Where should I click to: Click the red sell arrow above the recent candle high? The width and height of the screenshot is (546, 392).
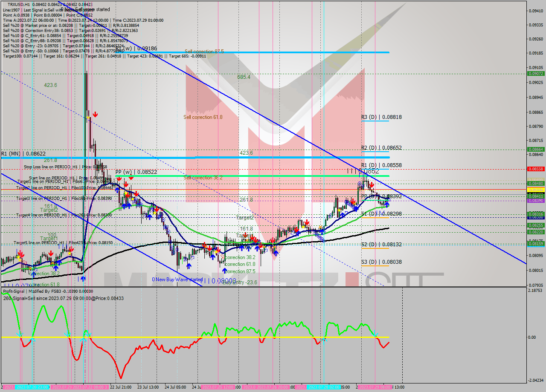pyautogui.click(x=372, y=185)
